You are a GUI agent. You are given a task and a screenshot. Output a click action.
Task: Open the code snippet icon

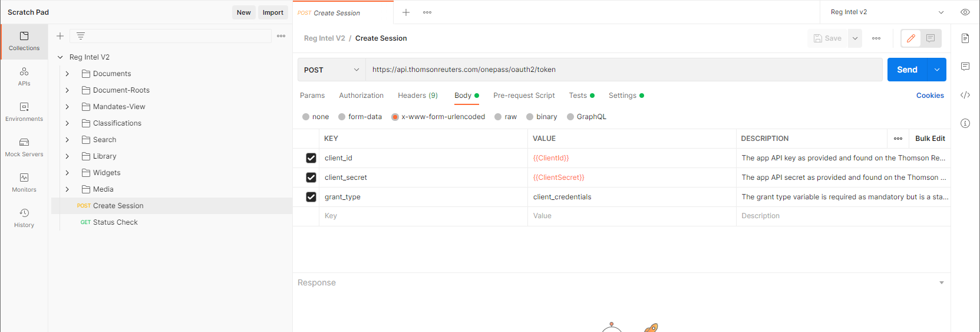965,95
